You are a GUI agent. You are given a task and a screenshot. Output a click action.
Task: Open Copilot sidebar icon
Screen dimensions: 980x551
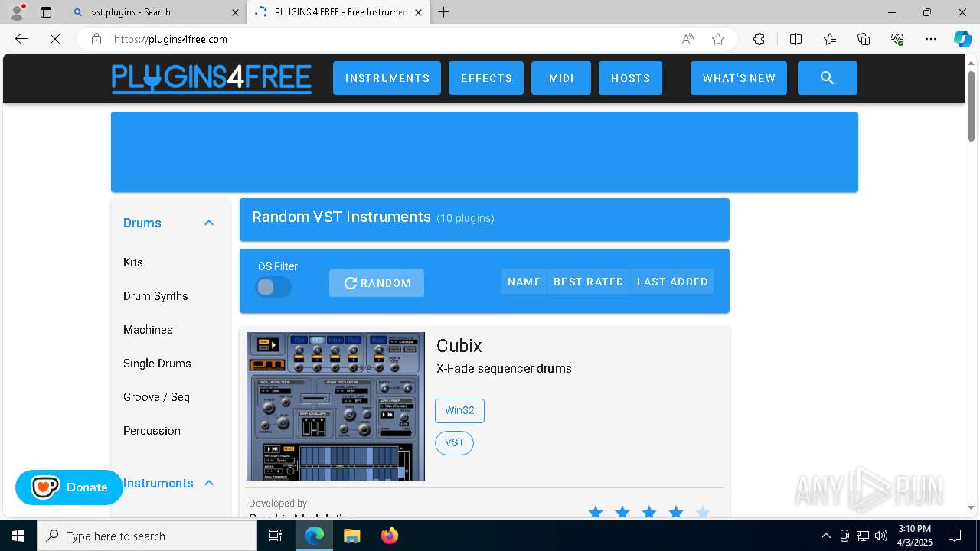point(962,39)
